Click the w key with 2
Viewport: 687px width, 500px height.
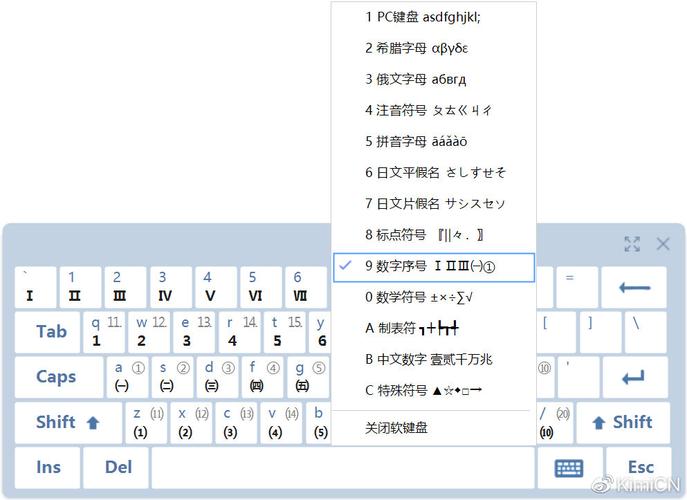149,332
